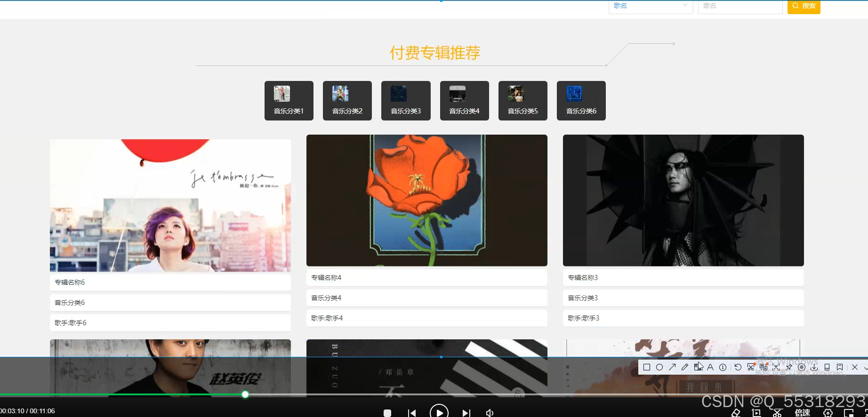Open the 专辑名称6 album cover image
Image resolution: width=868 pixels, height=417 pixels.
(x=170, y=205)
